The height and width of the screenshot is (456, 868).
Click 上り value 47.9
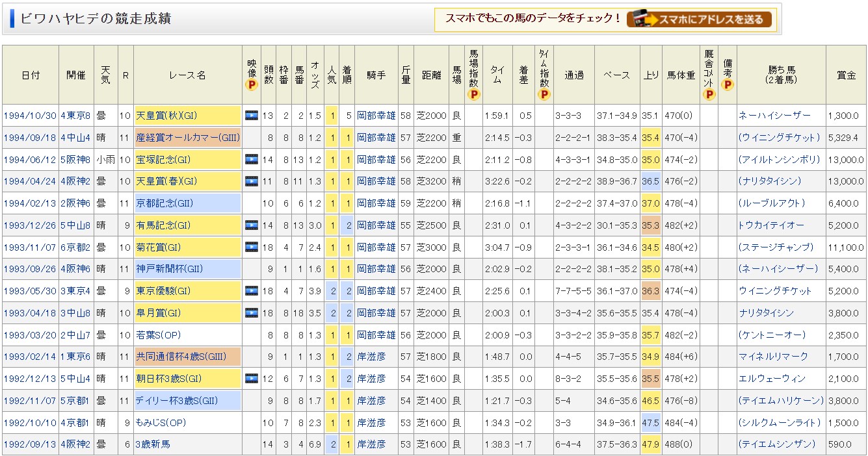coord(650,444)
